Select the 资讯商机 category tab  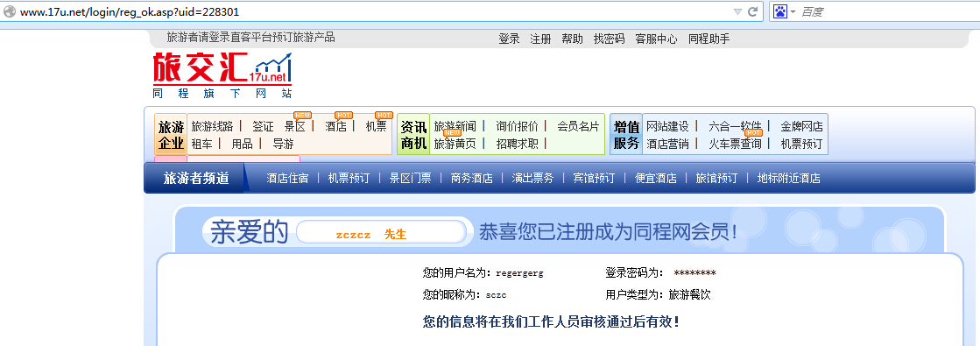coord(413,135)
